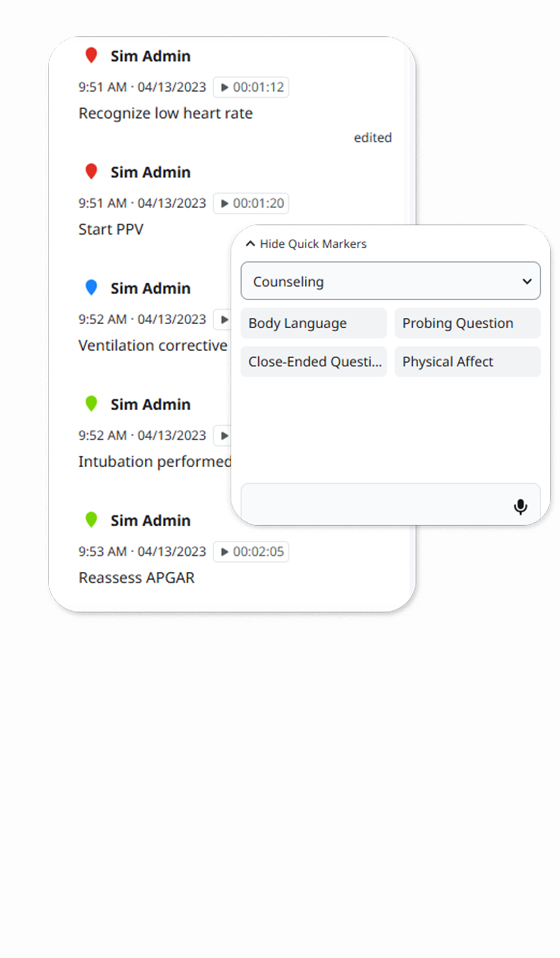Viewport: 560px width, 958px height.
Task: Play video from timestamp 00:01:20
Action: 251,203
